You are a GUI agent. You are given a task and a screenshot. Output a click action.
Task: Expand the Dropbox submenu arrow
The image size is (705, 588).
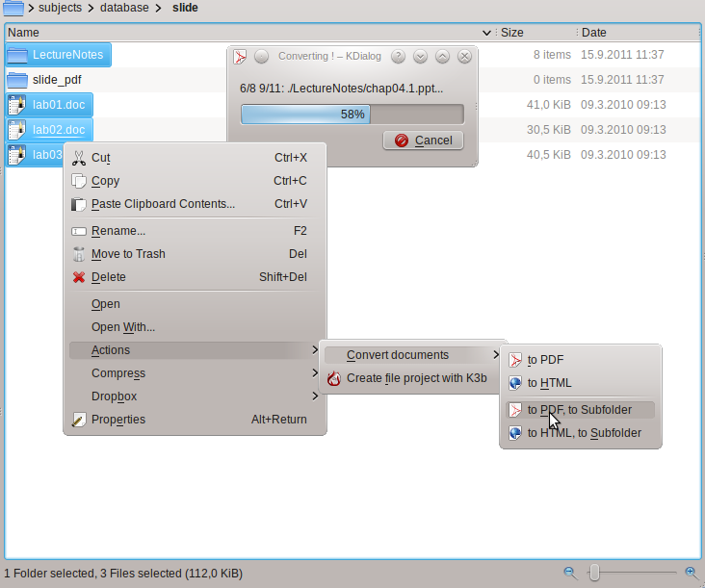coord(315,396)
